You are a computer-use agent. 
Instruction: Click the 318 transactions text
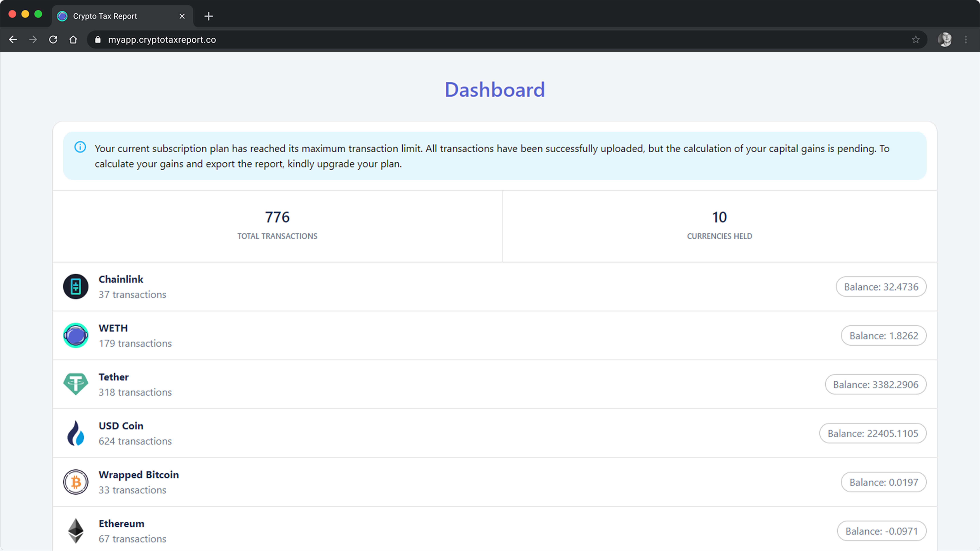[135, 393]
